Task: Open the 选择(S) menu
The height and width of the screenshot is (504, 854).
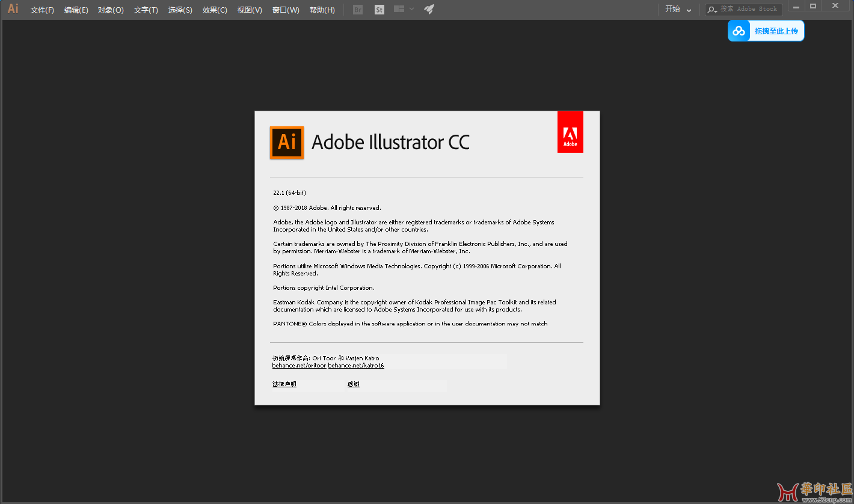Action: tap(180, 10)
